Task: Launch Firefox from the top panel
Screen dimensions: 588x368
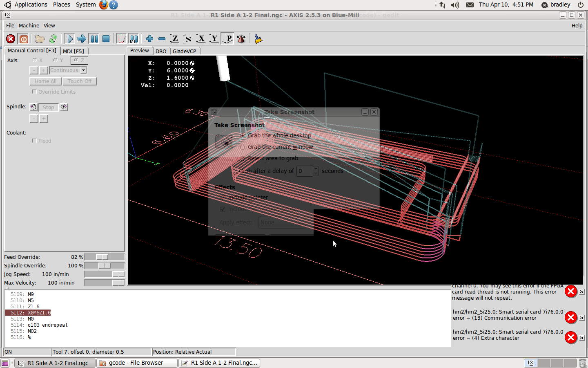Action: pos(104,4)
